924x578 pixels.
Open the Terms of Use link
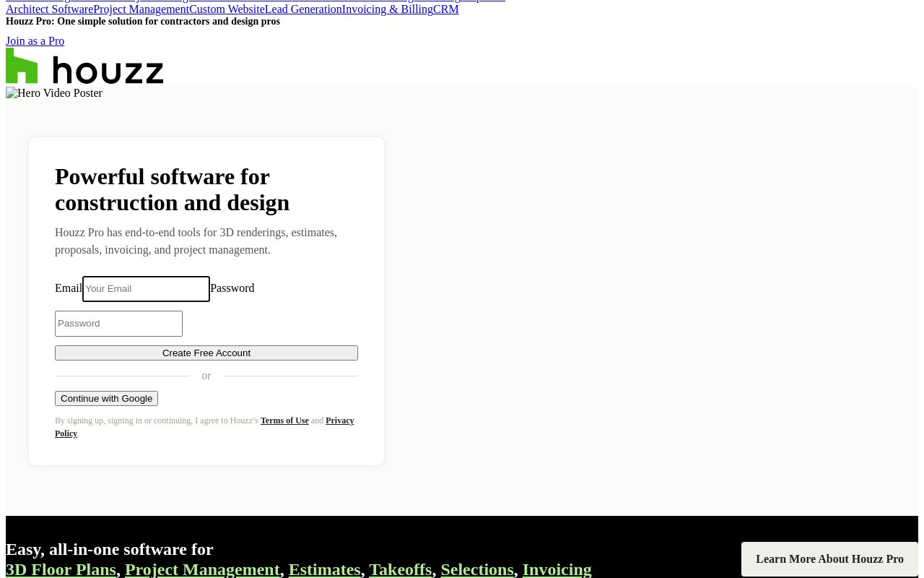tap(284, 420)
